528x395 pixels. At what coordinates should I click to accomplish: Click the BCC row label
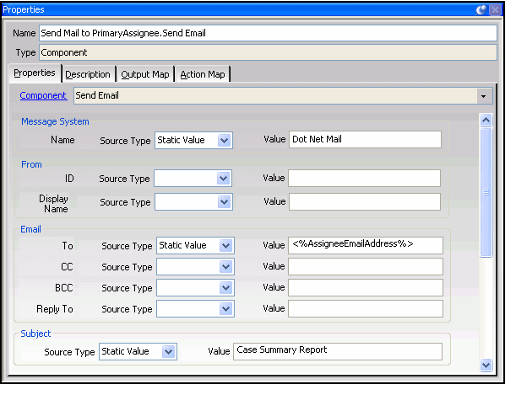(64, 288)
